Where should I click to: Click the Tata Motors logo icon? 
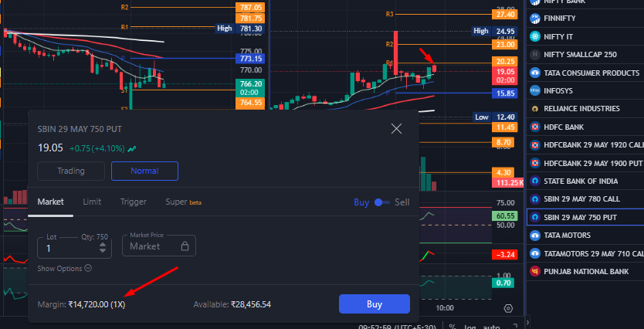535,236
